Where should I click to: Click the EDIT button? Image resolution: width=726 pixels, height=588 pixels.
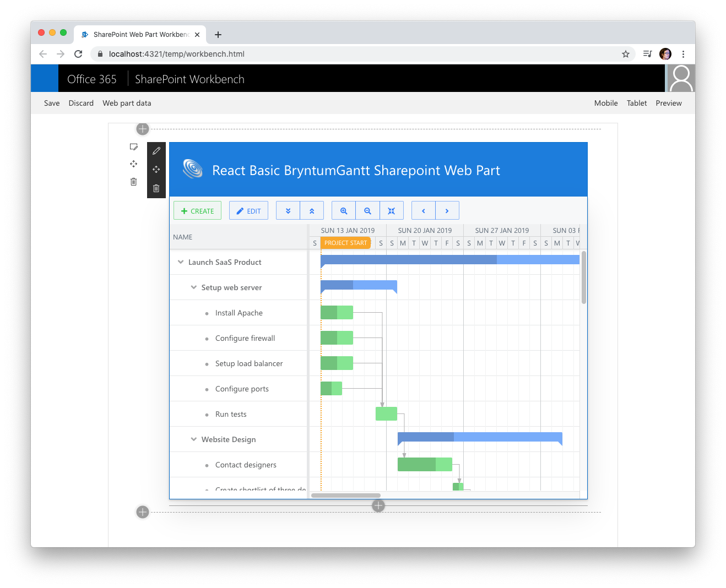[248, 210]
